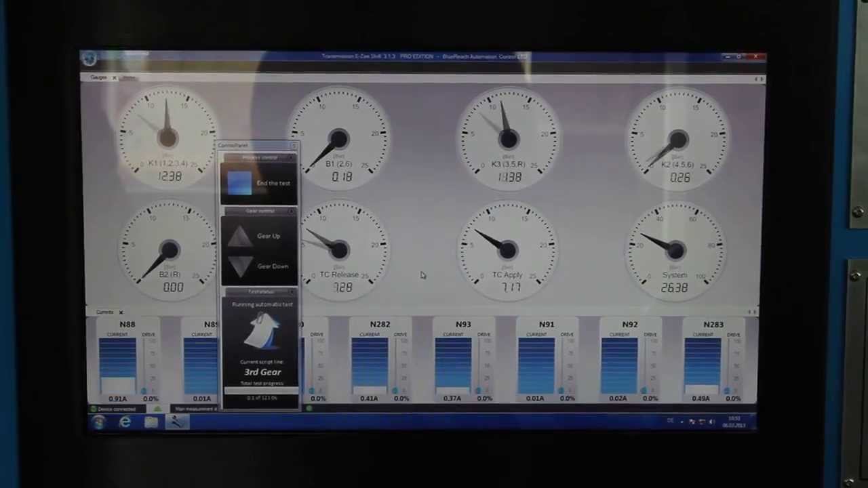This screenshot has width=868, height=488.
Task: Click the running transmission app taskbar icon
Action: (176, 423)
